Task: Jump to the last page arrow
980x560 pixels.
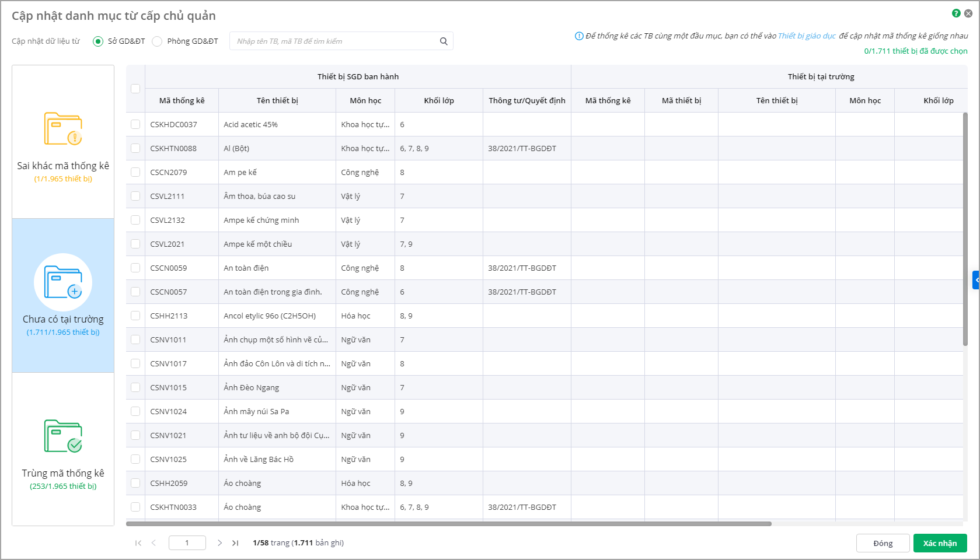Action: tap(235, 543)
